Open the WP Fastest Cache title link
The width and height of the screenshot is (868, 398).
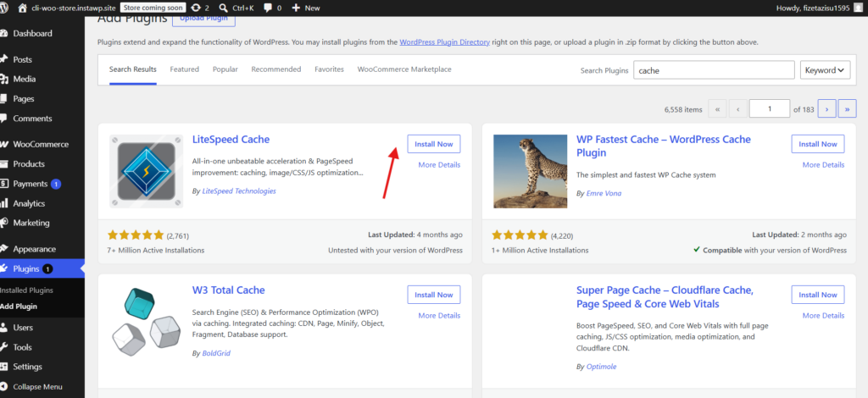pos(664,146)
